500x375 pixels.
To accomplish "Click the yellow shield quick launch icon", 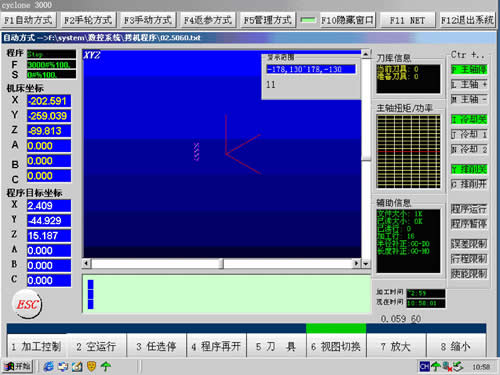I will point(91,367).
